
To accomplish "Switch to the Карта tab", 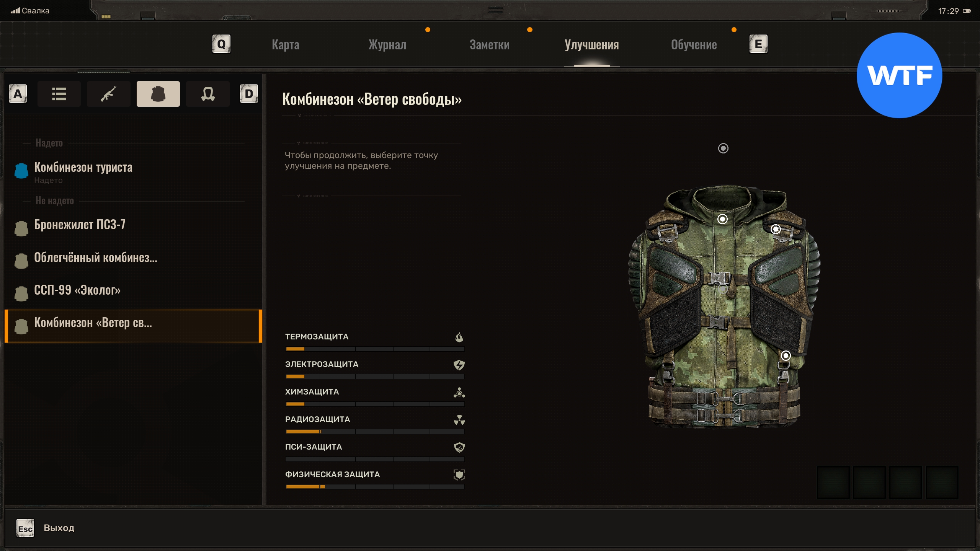I will [286, 45].
